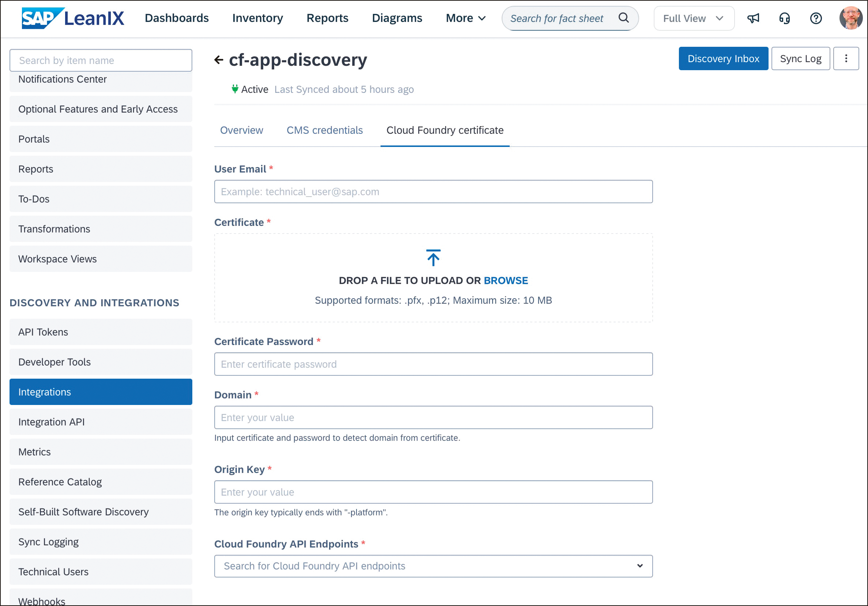Open Integration API in the sidebar
Screen dimensions: 868x606
click(x=101, y=422)
